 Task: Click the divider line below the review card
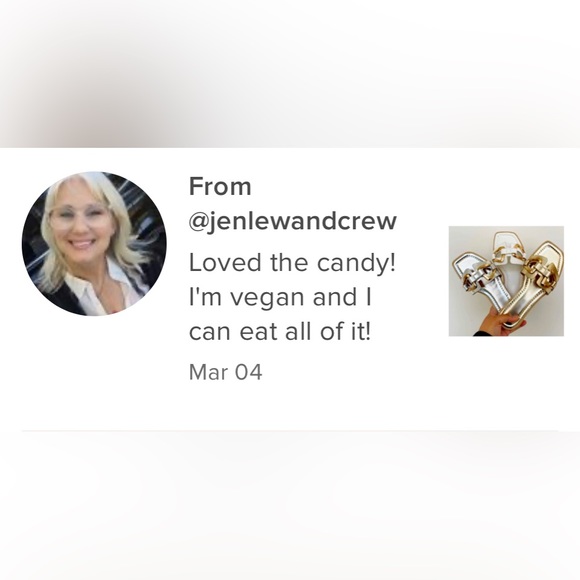(290, 431)
